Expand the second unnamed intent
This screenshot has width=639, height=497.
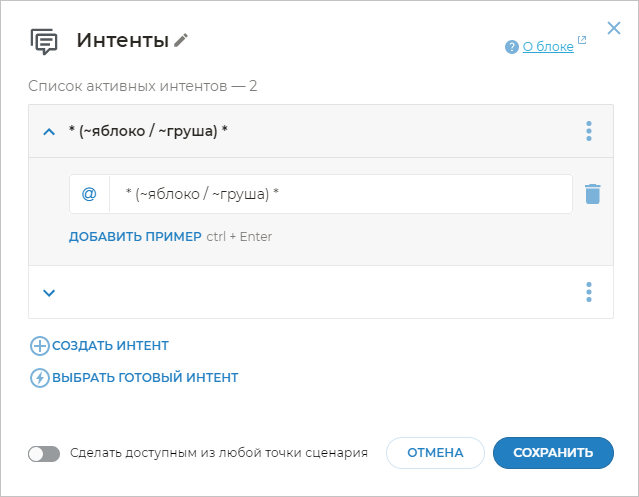click(x=49, y=292)
